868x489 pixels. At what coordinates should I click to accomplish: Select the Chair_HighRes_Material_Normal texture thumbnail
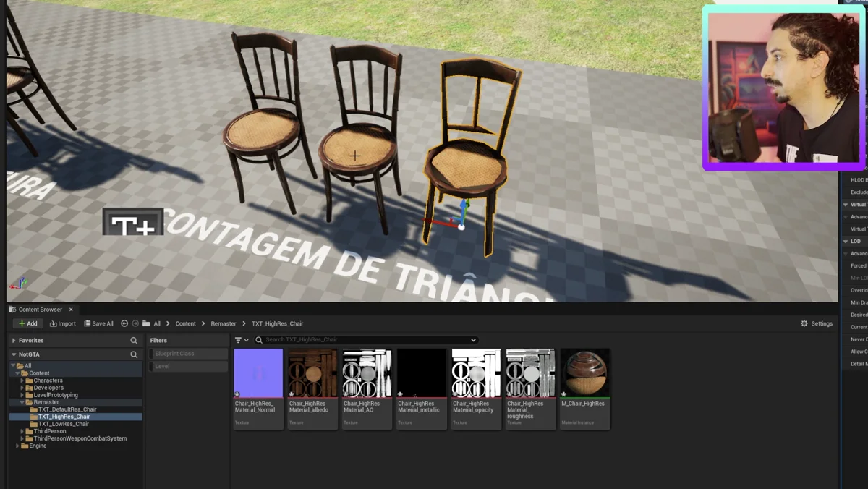pyautogui.click(x=258, y=373)
